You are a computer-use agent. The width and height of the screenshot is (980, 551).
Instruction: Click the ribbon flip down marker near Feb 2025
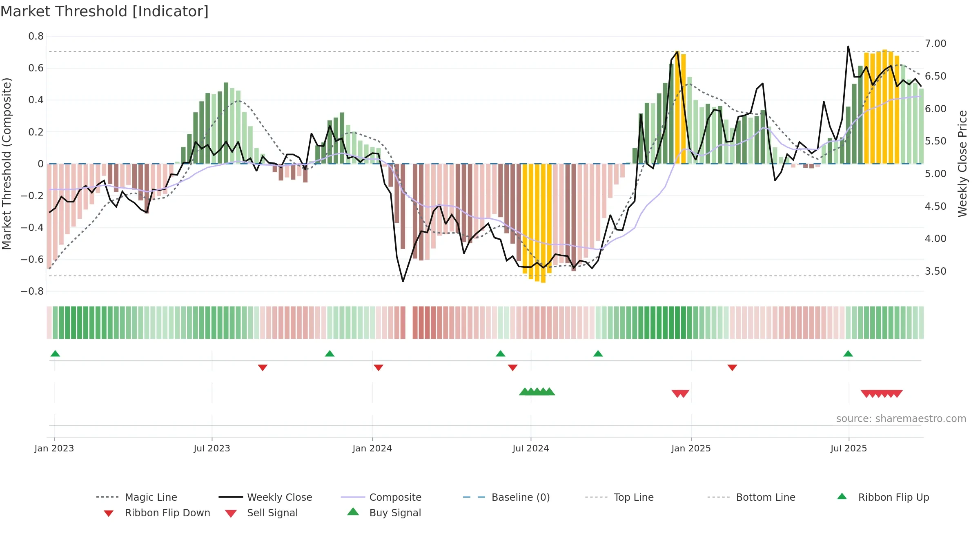point(732,368)
